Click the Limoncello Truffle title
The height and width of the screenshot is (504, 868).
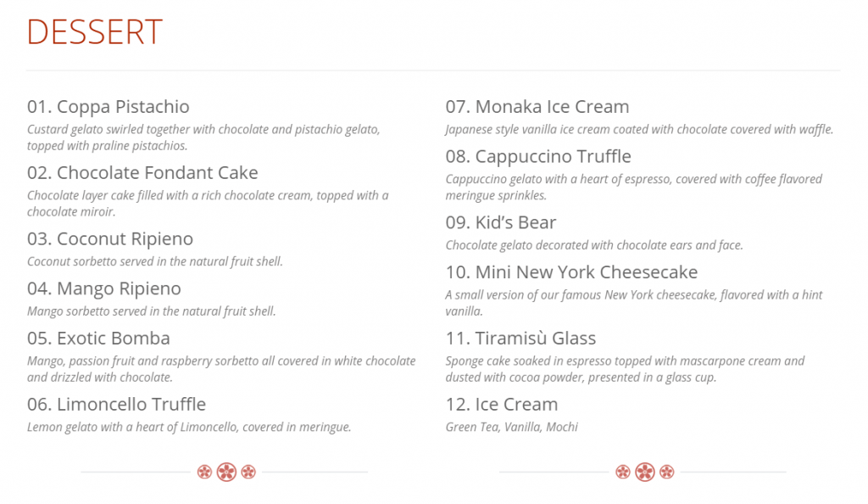[x=116, y=404]
